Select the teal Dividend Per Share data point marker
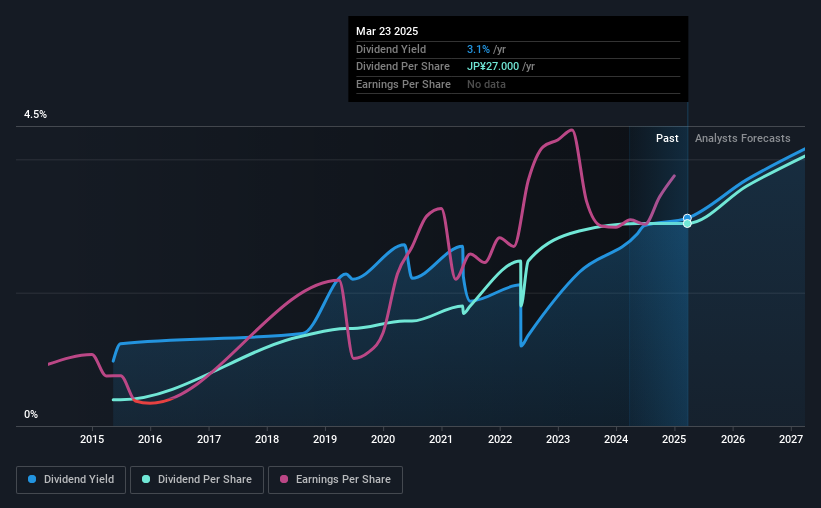Viewport: 821px width, 508px height. point(687,224)
